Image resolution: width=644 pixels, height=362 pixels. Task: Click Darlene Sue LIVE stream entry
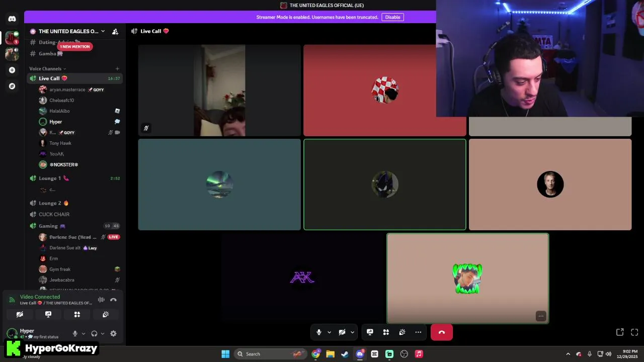79,237
